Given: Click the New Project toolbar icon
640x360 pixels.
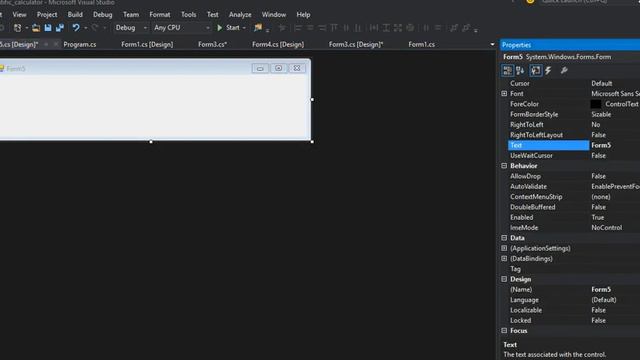Looking at the screenshot, I should point(17,28).
